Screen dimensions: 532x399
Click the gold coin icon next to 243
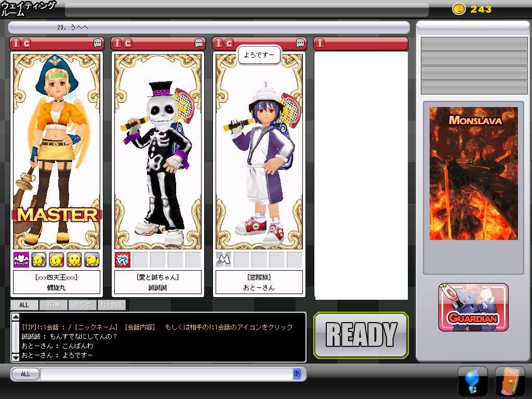[459, 9]
